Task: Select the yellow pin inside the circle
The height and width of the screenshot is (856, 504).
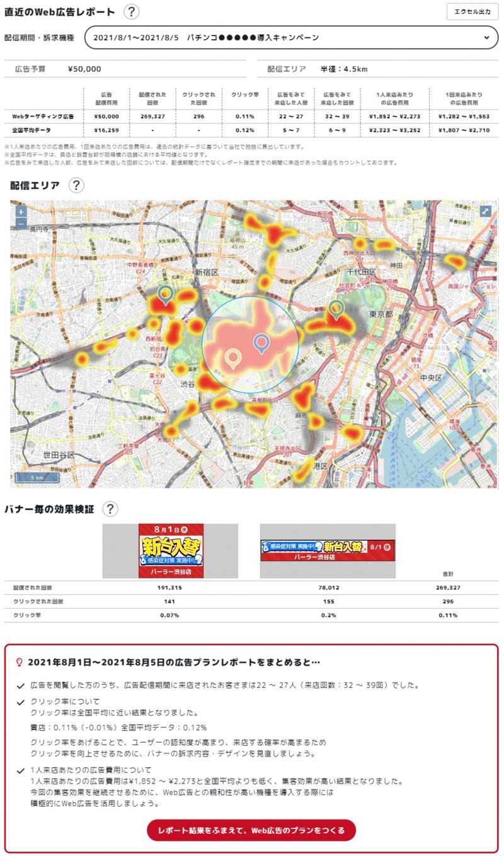Action: pos(233,358)
